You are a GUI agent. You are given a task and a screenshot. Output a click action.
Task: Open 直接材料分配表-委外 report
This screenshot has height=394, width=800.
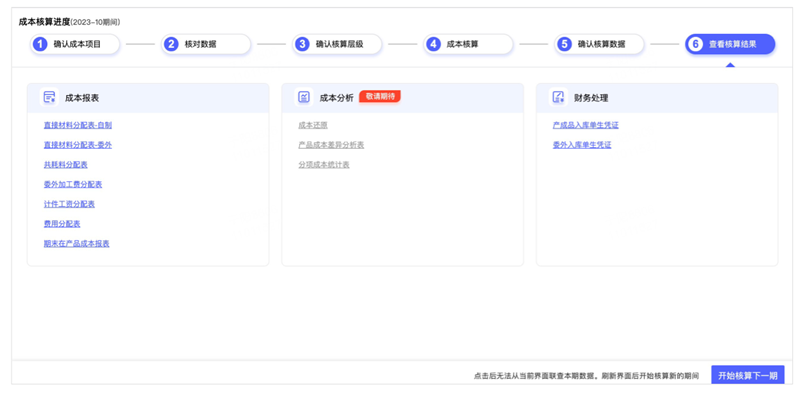pos(78,145)
